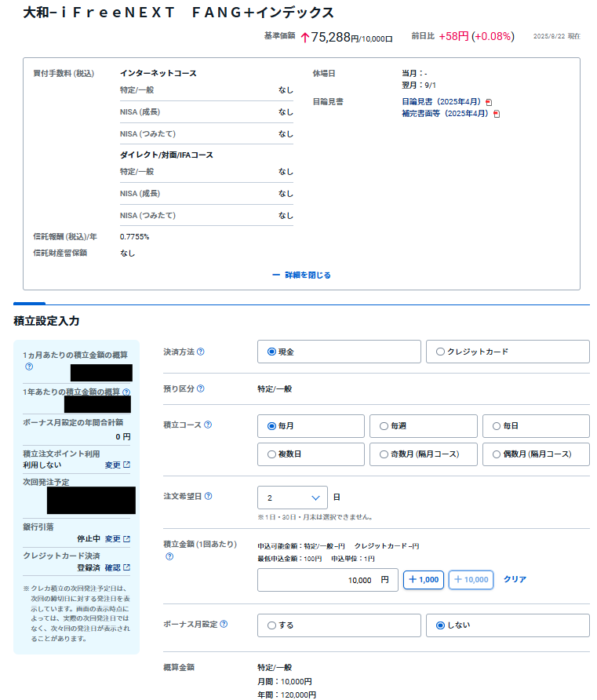Click help icon beside ボーナス月設定

pyautogui.click(x=224, y=624)
